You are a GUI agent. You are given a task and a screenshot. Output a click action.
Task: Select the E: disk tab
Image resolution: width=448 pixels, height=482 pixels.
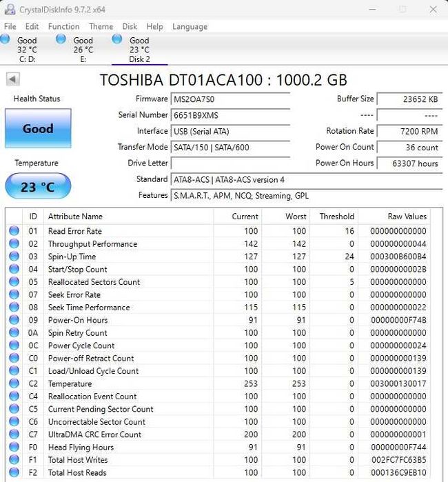click(x=83, y=50)
